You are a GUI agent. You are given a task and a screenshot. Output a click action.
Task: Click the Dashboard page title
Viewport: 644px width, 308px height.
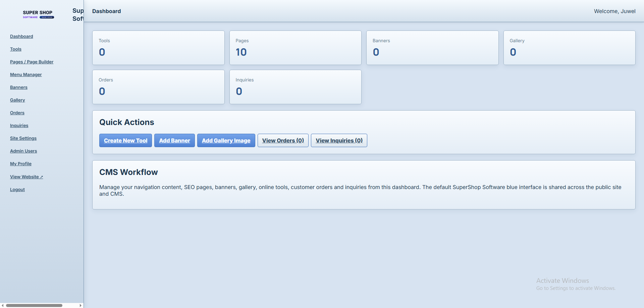coord(107,11)
